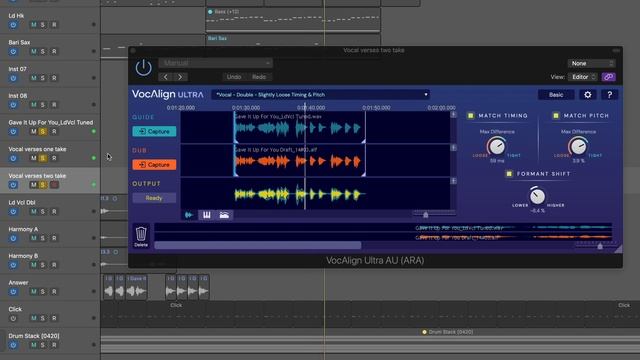Click the purple link icon beside Editor
The image size is (640, 360).
point(609,77)
